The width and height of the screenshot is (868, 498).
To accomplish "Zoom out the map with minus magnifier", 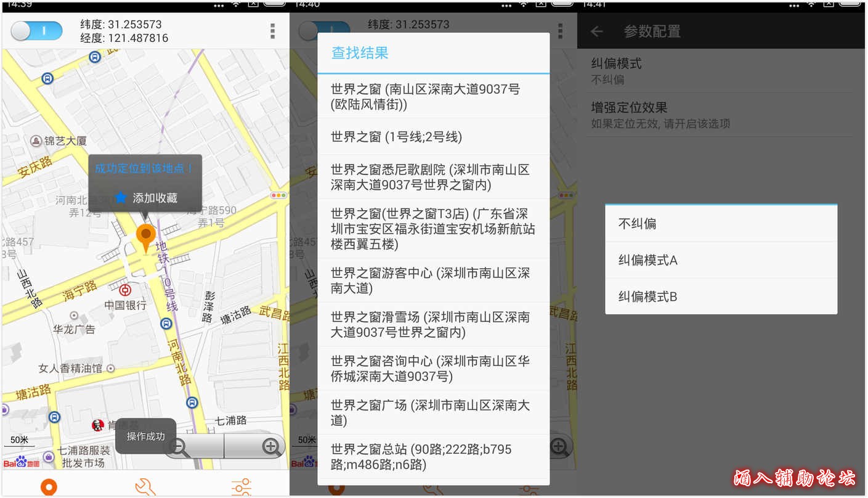I will pos(180,446).
